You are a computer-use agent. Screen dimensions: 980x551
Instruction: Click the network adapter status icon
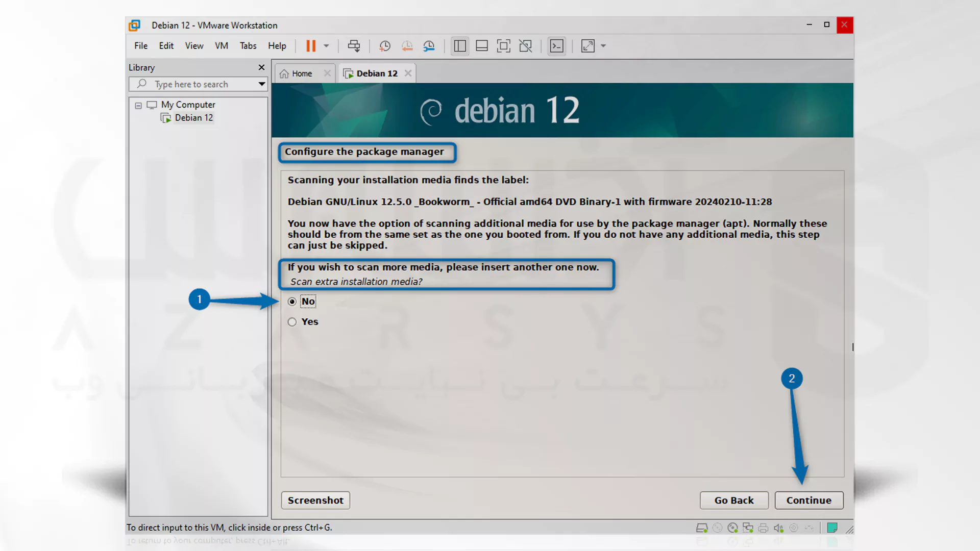click(748, 528)
